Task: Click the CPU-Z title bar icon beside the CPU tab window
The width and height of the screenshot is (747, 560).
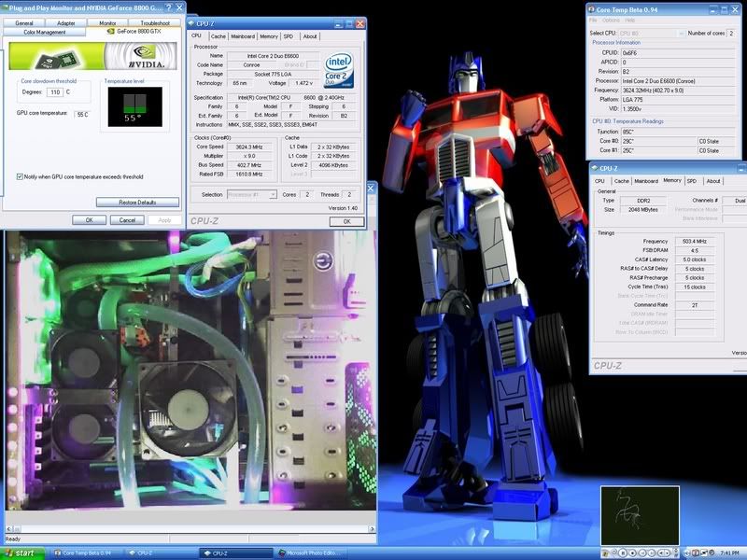Action: click(191, 22)
